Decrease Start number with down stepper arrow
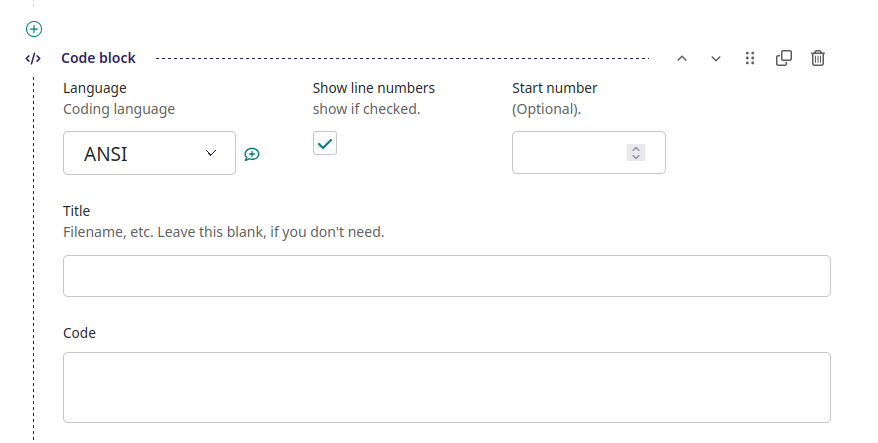 636,157
